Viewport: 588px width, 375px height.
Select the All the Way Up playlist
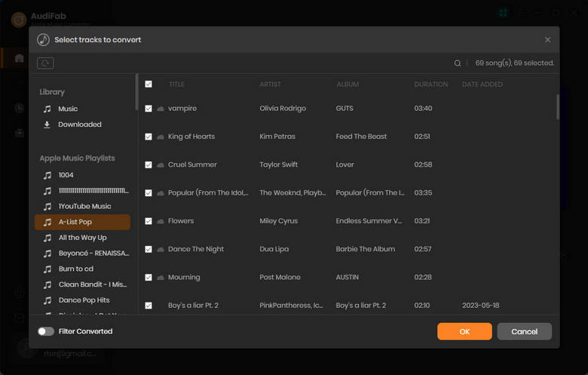point(82,238)
